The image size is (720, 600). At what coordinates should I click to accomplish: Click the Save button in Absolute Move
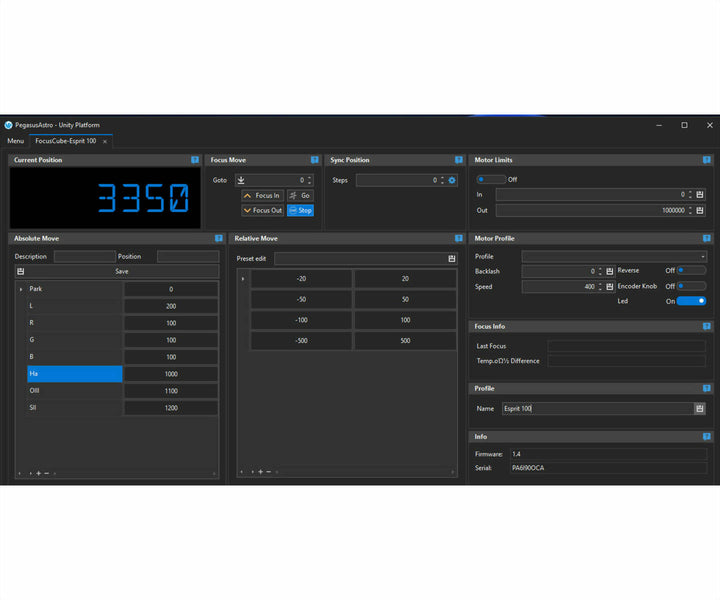click(x=121, y=271)
